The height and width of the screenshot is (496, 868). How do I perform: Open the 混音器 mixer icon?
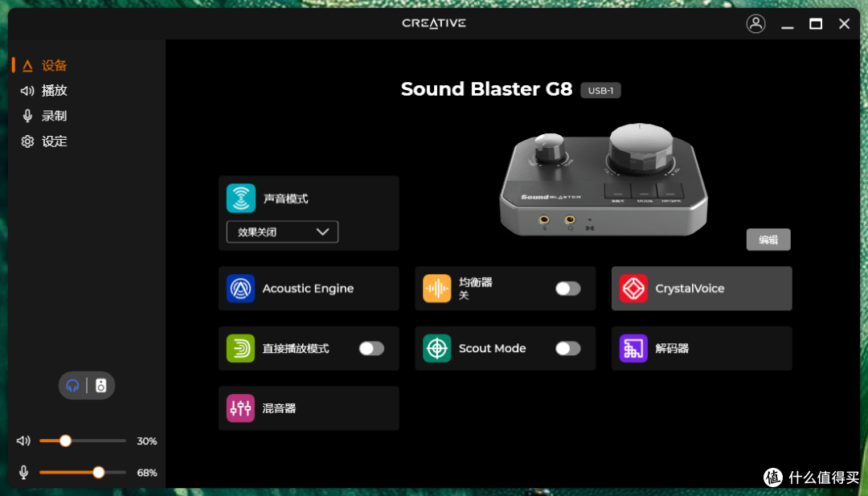coord(241,408)
